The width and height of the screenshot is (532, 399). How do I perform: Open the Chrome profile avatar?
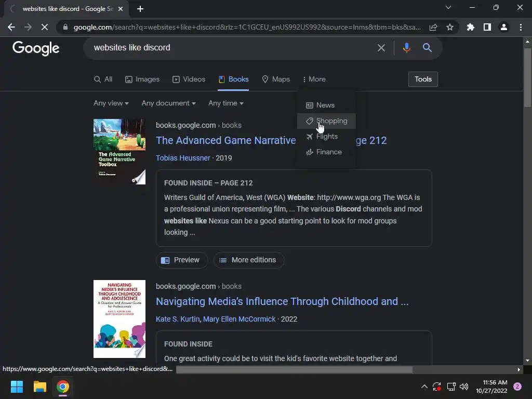click(x=504, y=27)
